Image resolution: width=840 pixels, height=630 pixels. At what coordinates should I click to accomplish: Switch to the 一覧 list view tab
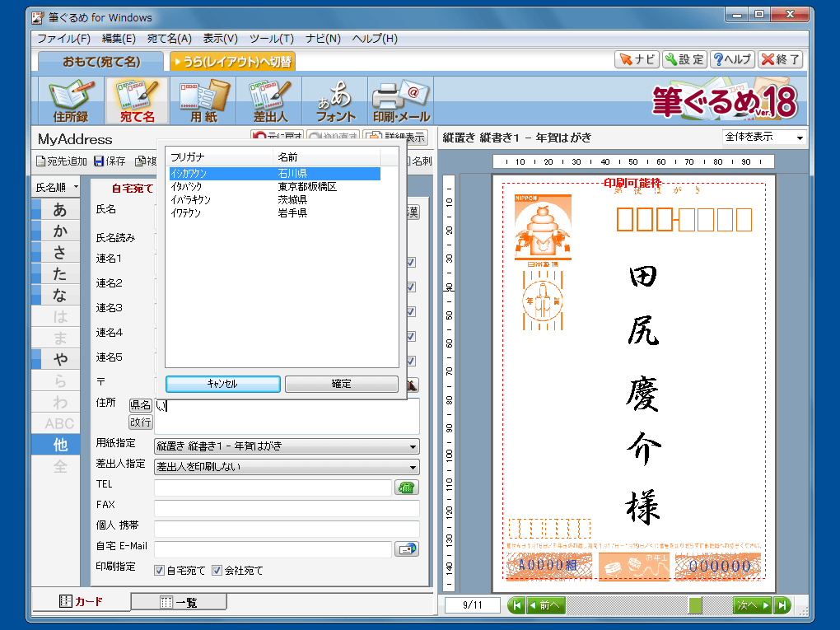(179, 602)
